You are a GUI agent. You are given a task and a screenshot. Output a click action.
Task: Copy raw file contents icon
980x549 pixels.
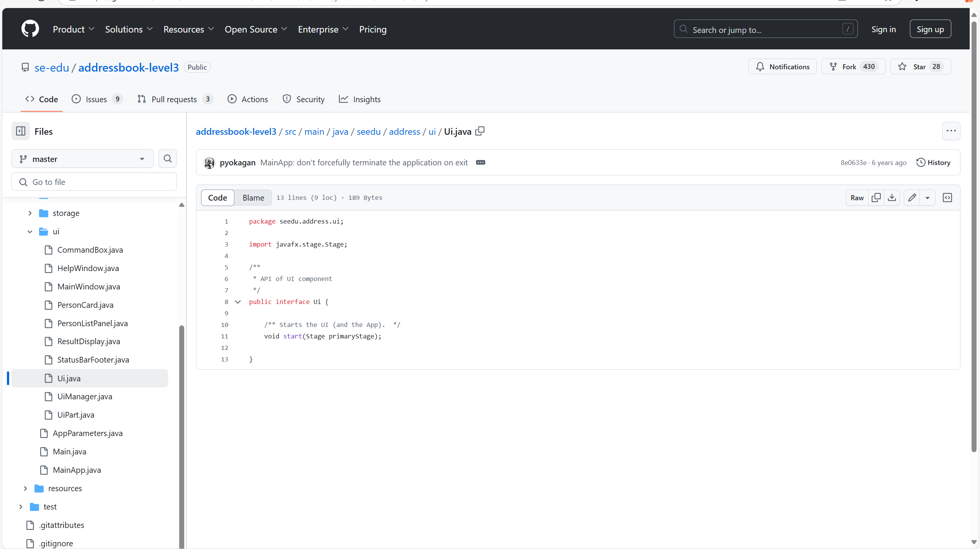pyautogui.click(x=876, y=198)
